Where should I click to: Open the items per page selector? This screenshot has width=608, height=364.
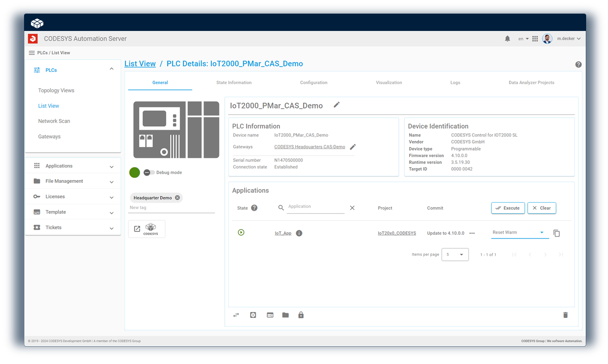pos(455,254)
